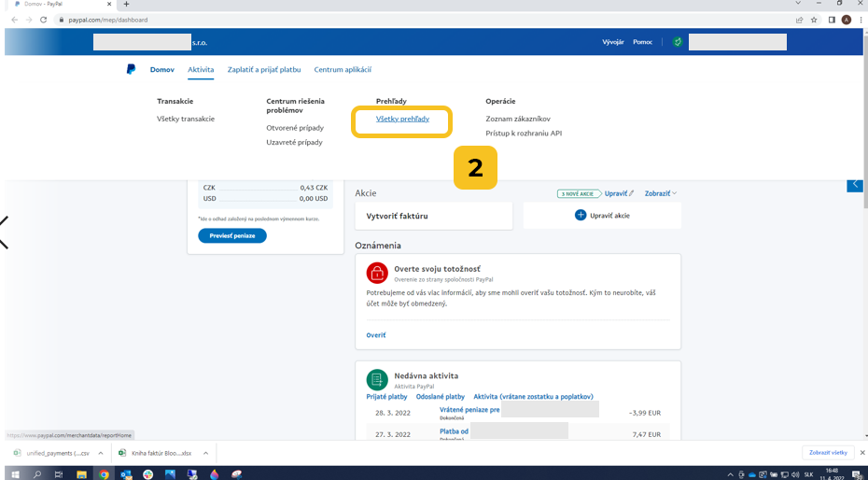Open the Zaplatiť a prijať platbu menu

point(264,70)
